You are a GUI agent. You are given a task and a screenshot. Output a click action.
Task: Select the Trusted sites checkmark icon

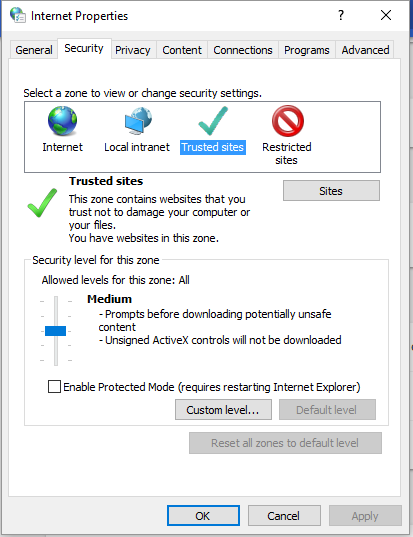pyautogui.click(x=213, y=121)
